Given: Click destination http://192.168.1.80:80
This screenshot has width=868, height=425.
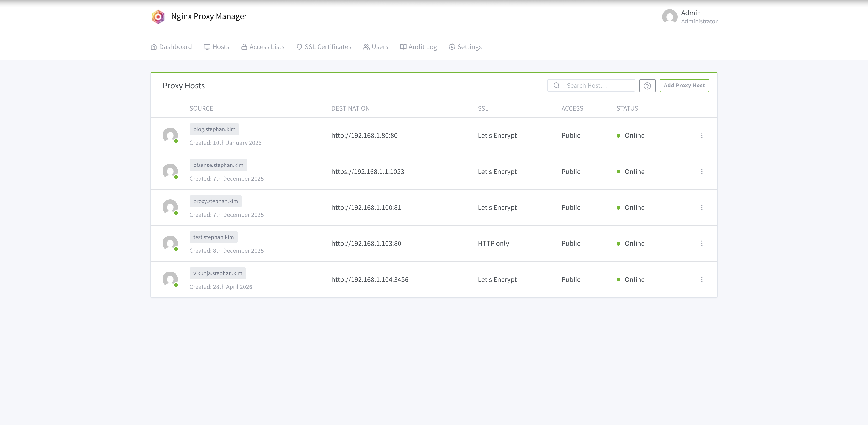Looking at the screenshot, I should point(364,135).
